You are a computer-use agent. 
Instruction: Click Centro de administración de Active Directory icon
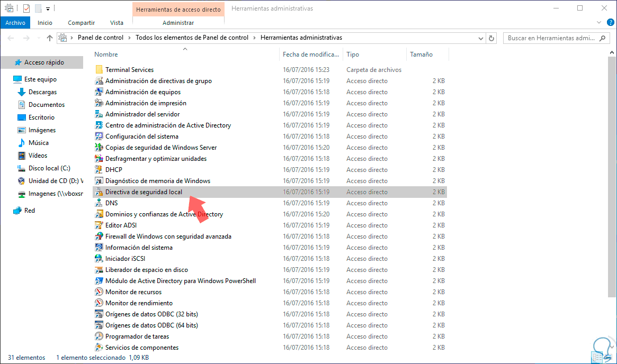[99, 125]
